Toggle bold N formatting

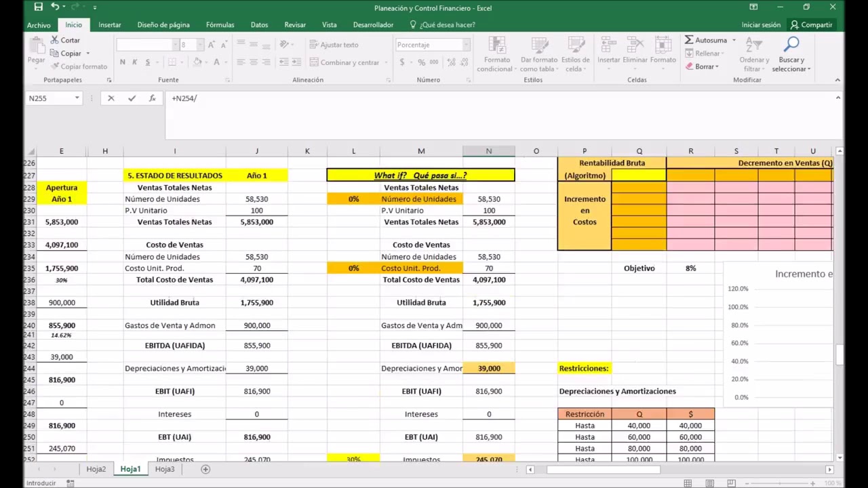tap(122, 62)
